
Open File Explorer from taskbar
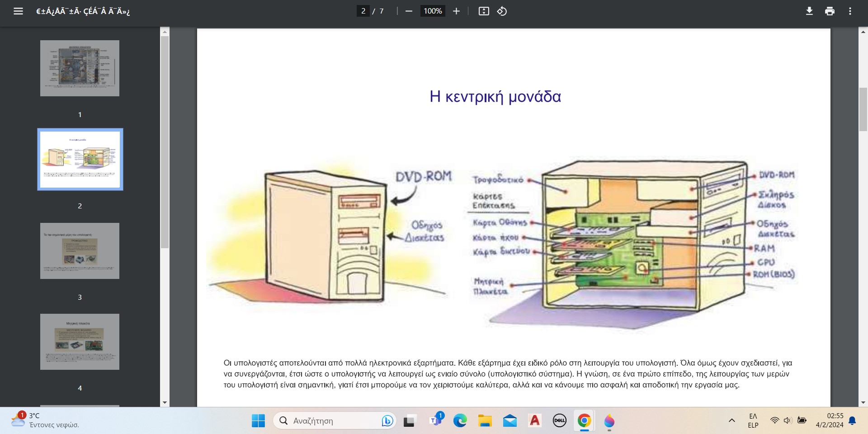(485, 421)
